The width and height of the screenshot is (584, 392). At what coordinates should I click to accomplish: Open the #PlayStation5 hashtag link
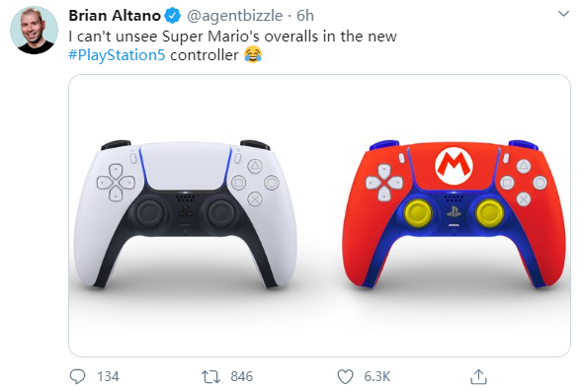[117, 55]
